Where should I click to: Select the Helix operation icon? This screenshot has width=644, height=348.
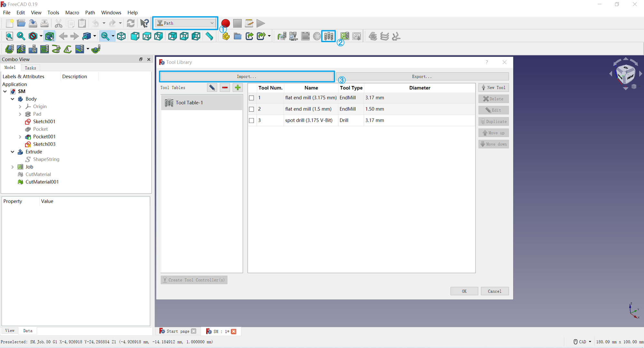56,49
